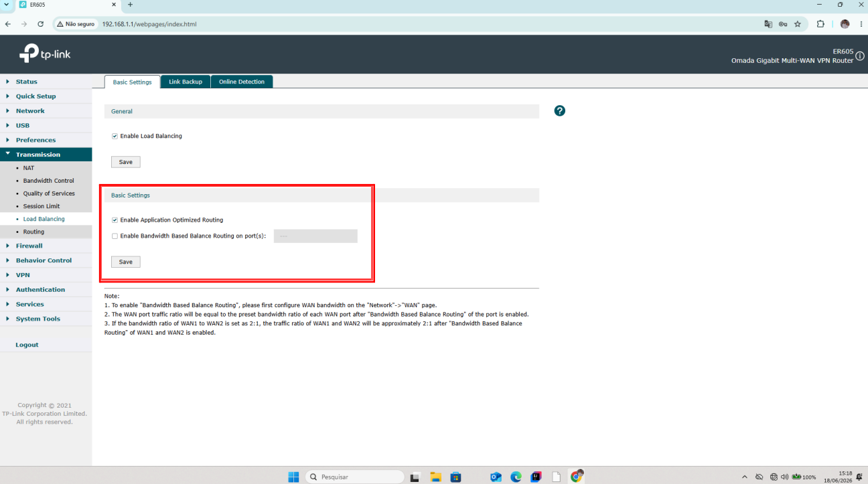Open blank document app on taskbar

tap(556, 477)
